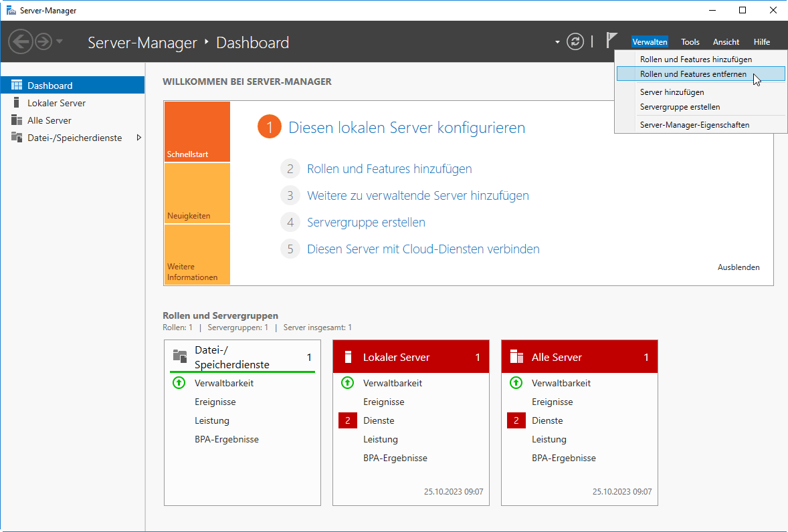The width and height of the screenshot is (788, 532).
Task: Open the navigation history dropdown arrow
Action: click(60, 42)
